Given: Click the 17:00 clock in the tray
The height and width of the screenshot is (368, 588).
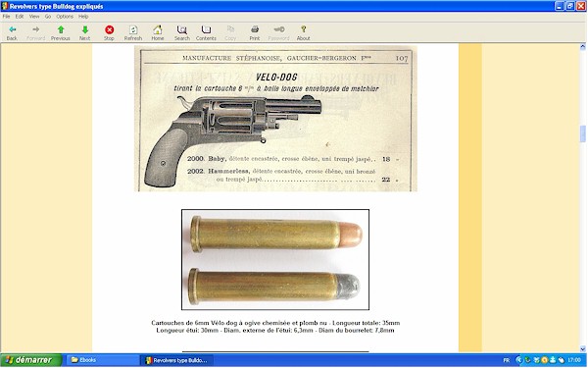Looking at the screenshot, I should point(574,360).
